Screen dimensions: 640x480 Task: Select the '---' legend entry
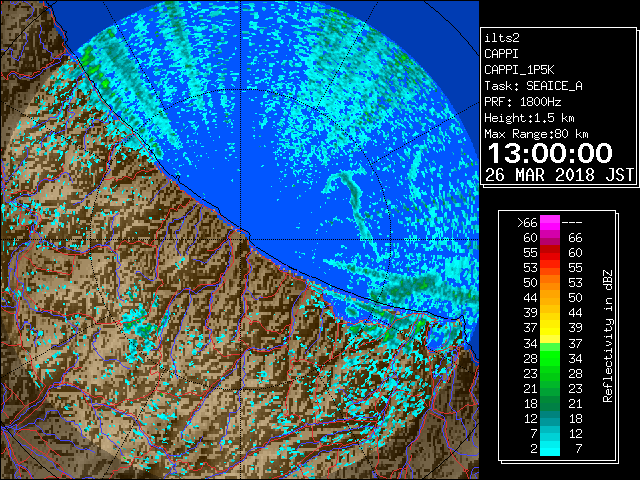click(572, 223)
